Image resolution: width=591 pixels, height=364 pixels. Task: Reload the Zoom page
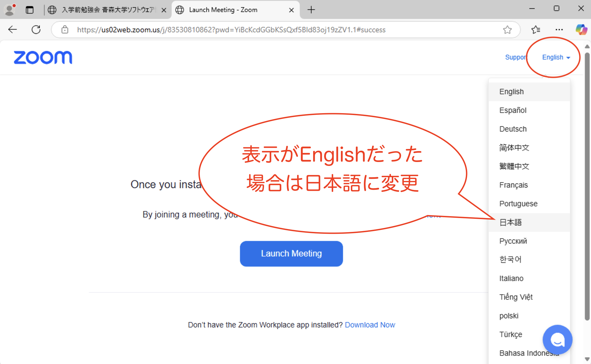coord(36,30)
